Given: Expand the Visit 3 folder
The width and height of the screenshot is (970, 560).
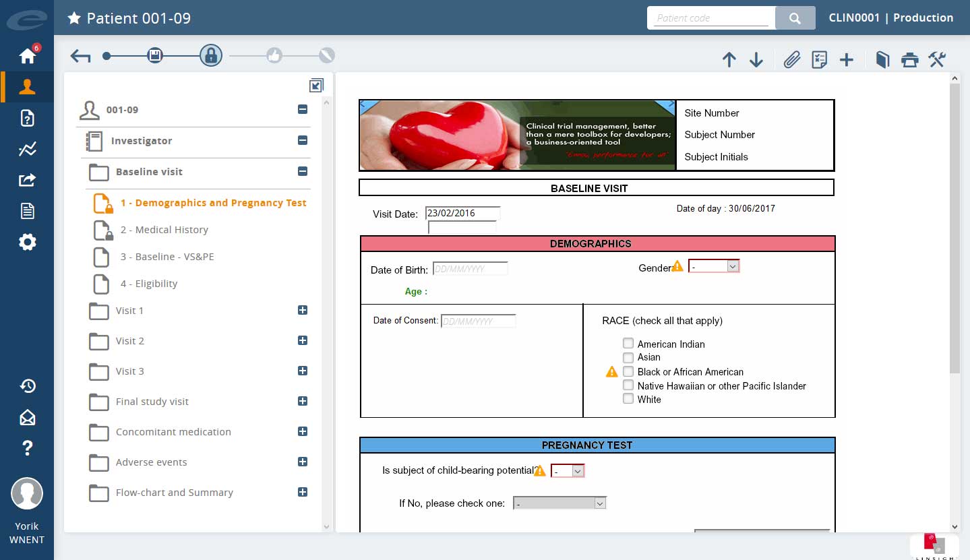Looking at the screenshot, I should (303, 371).
